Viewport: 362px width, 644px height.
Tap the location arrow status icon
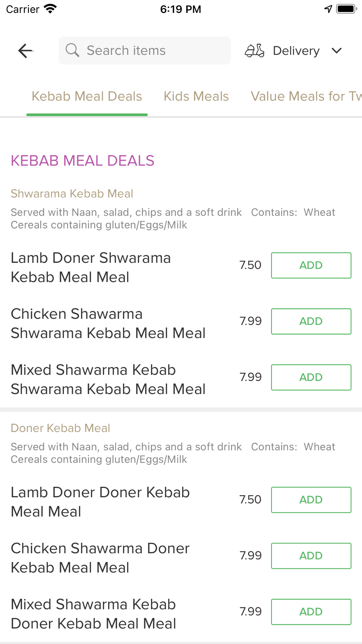pos(328,9)
